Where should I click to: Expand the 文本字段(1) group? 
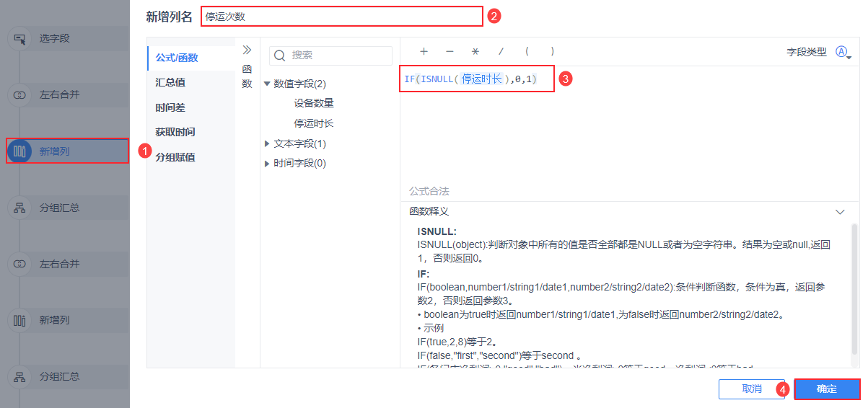(267, 143)
